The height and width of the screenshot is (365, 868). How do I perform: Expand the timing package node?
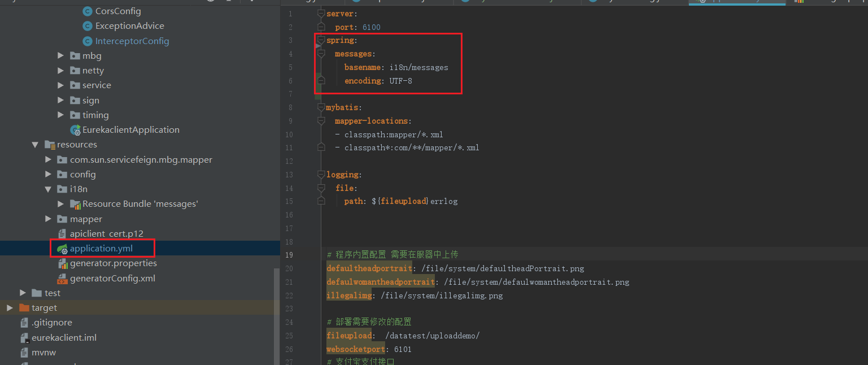(60, 115)
